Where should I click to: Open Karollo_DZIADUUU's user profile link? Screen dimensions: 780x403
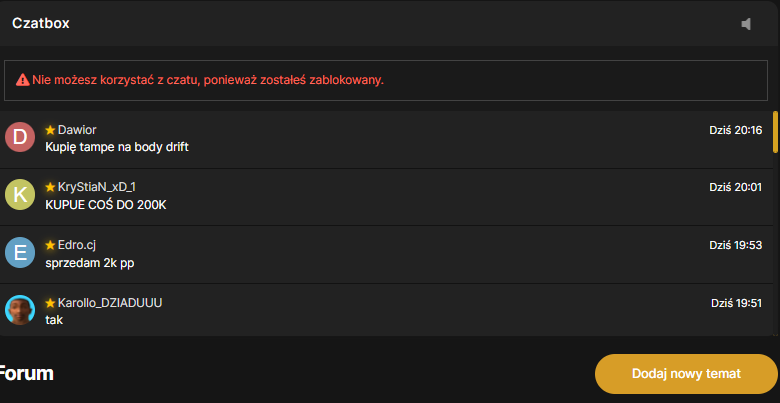110,303
